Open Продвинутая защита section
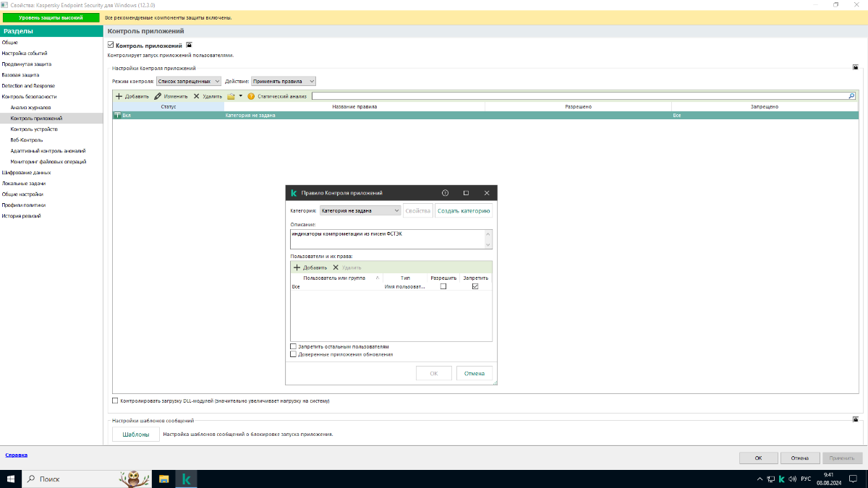Screen dimensions: 868x488 [26, 64]
